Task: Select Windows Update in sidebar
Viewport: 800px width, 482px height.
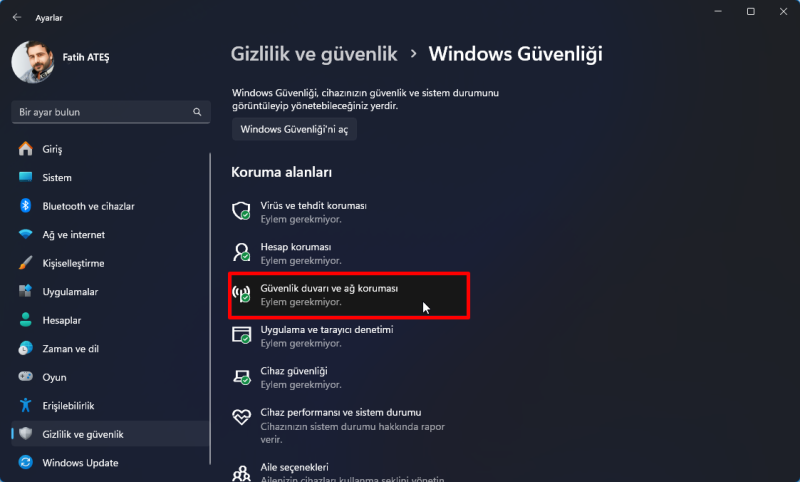Action: (80, 462)
